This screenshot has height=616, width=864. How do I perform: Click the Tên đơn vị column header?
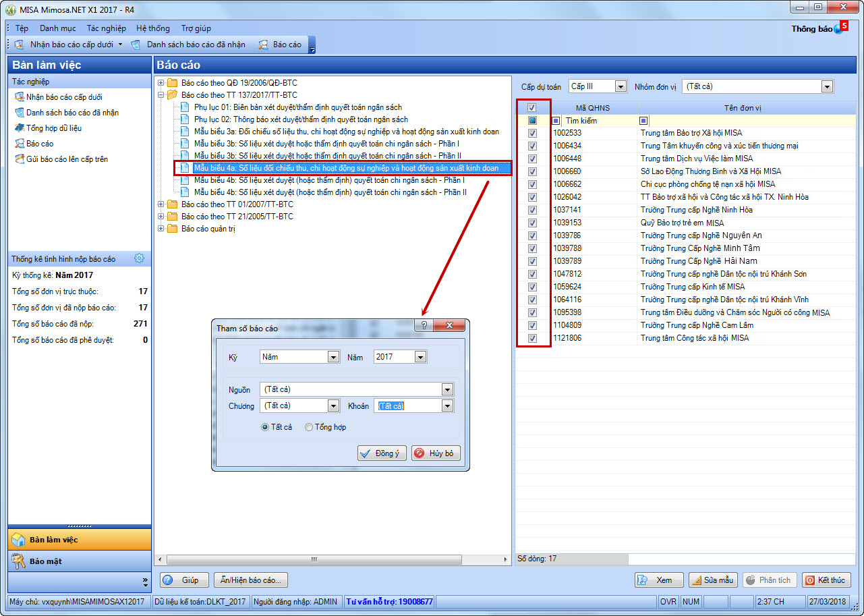pos(747,108)
